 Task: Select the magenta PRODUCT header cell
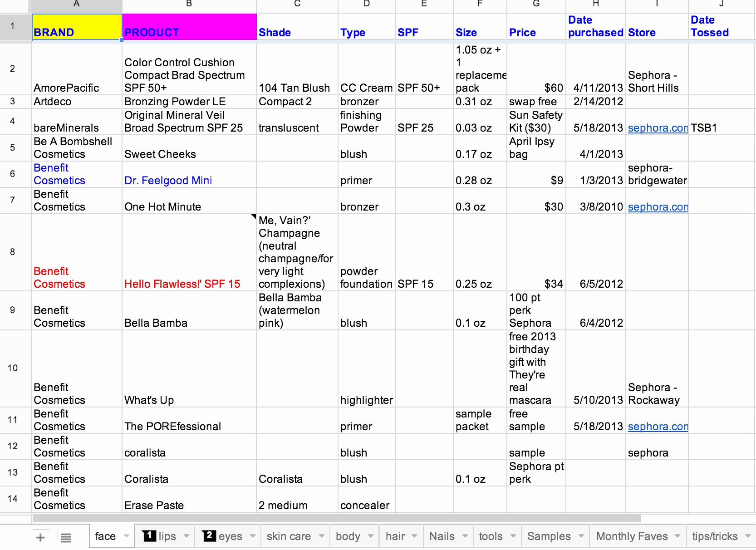point(189,27)
